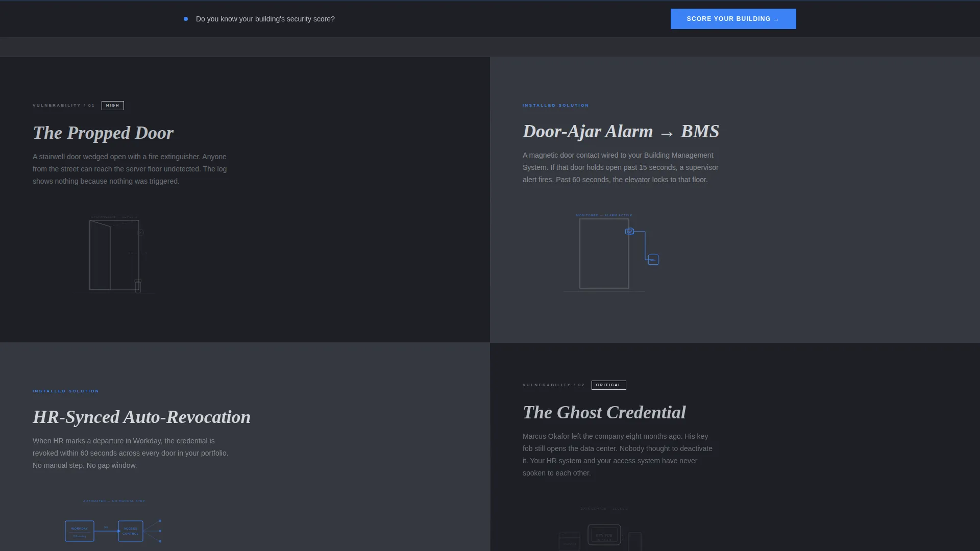Click 'Automated — No Manual Step' caption
Image resolution: width=980 pixels, height=551 pixels.
pyautogui.click(x=114, y=501)
